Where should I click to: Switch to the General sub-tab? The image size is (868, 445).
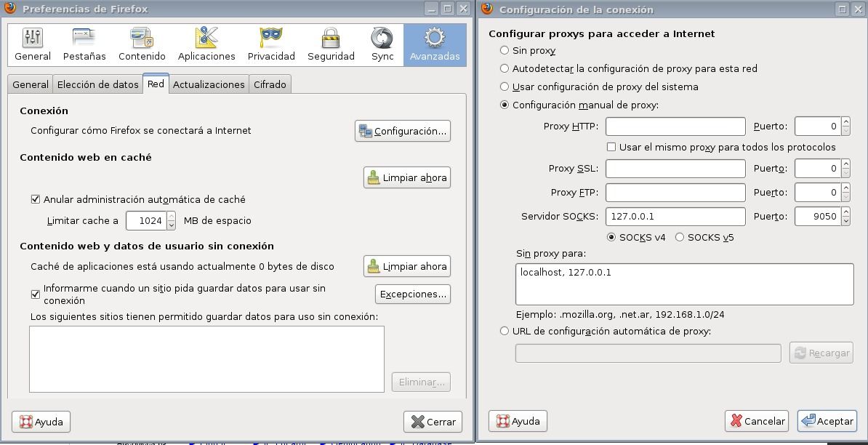31,84
